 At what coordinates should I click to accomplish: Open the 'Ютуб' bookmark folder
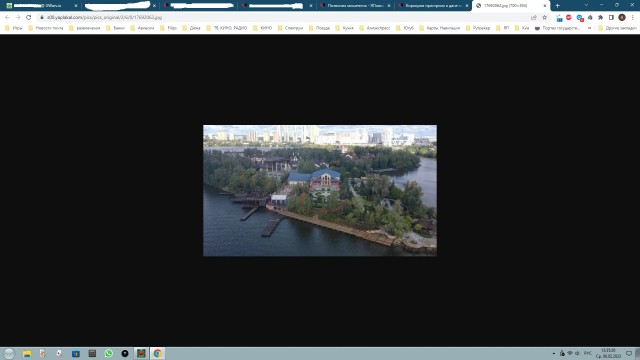tap(405, 28)
